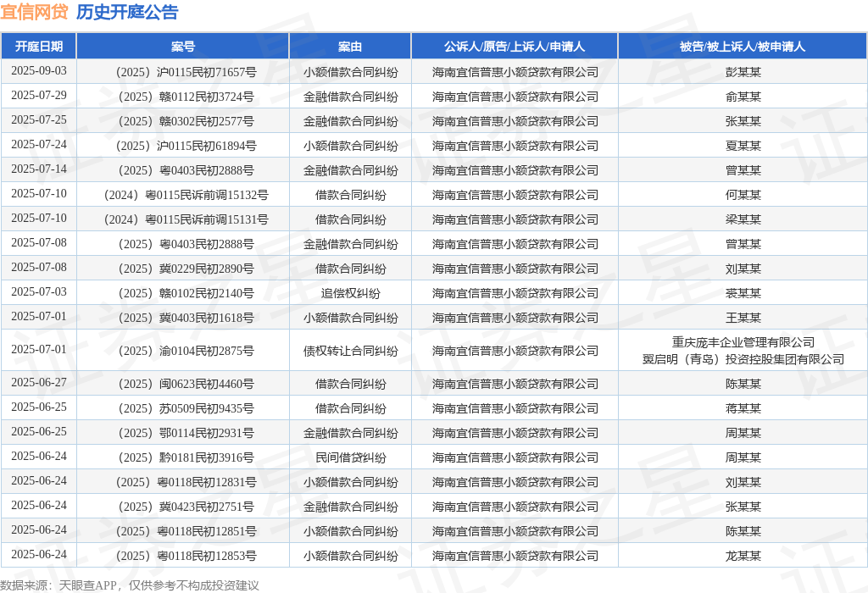Click the date 2025-07-25
The width and height of the screenshot is (868, 593).
tap(39, 119)
